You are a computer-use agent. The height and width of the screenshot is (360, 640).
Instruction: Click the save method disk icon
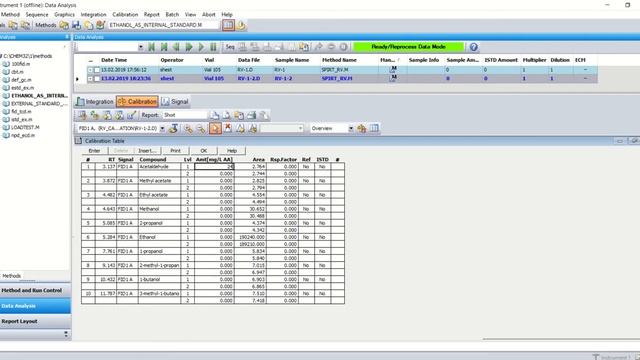click(x=76, y=25)
